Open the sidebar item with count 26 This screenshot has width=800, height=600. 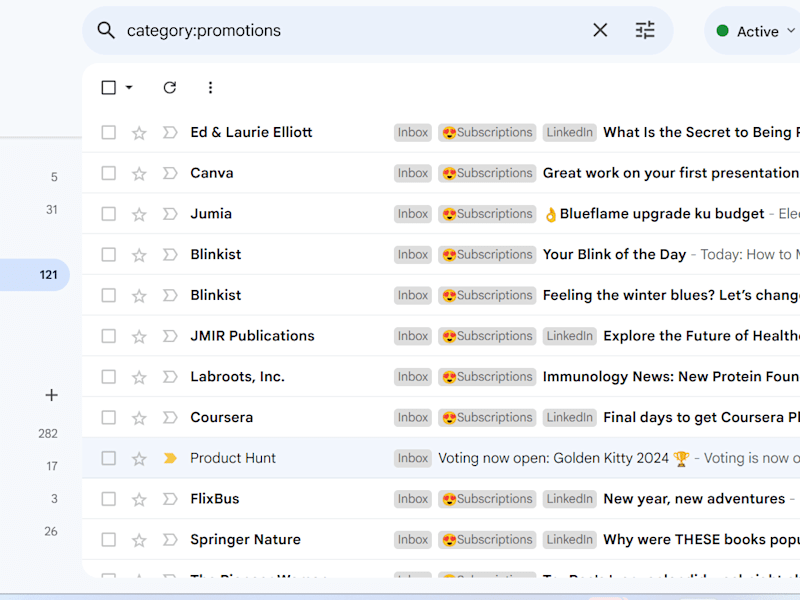pos(51,532)
